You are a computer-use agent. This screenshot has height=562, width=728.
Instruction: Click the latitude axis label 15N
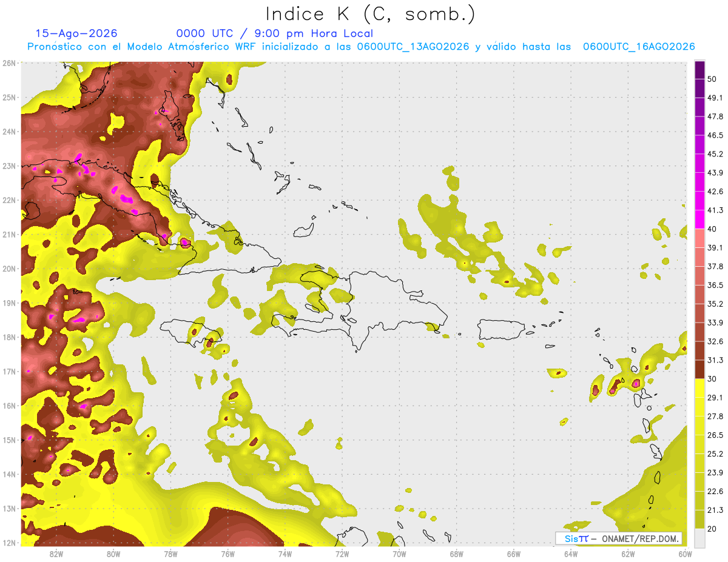tap(9, 440)
